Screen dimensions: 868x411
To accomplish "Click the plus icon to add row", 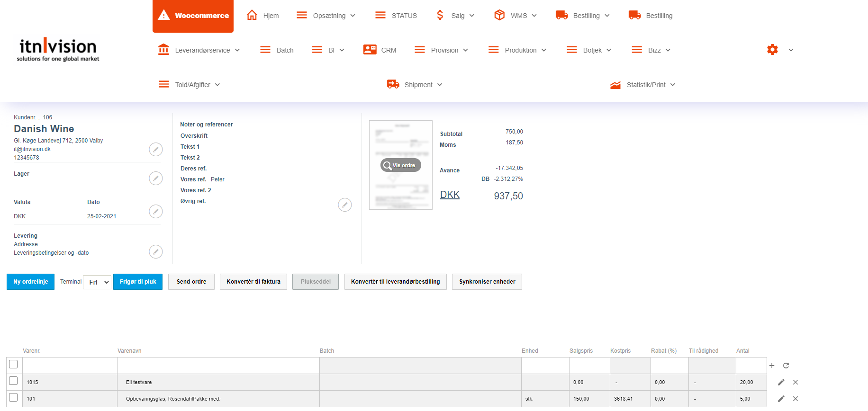I will click(x=772, y=366).
